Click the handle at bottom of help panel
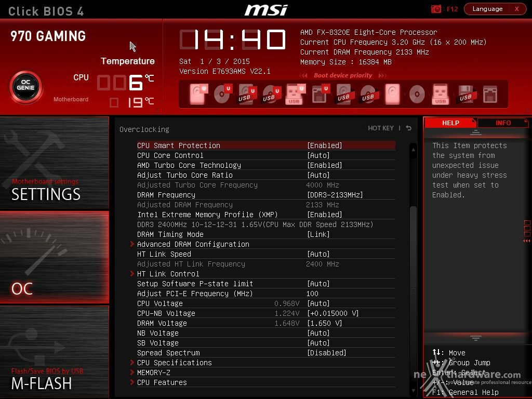Image resolution: width=532 pixels, height=399 pixels. (x=476, y=338)
